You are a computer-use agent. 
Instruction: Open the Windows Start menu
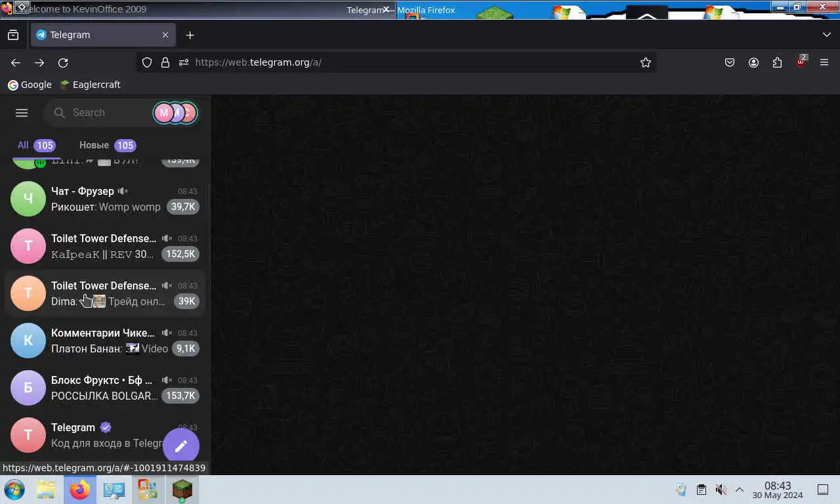14,490
